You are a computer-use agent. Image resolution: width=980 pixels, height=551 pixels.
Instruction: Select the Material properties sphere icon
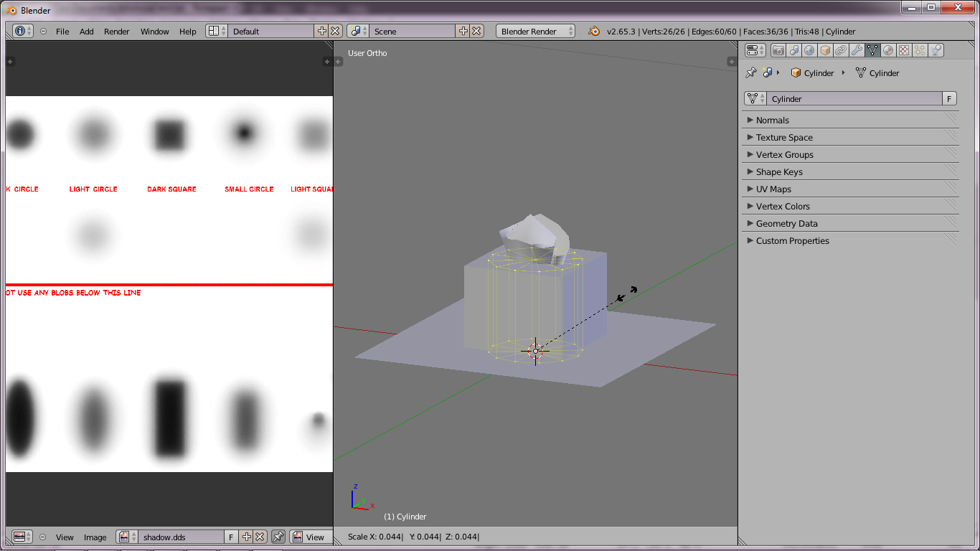(888, 50)
